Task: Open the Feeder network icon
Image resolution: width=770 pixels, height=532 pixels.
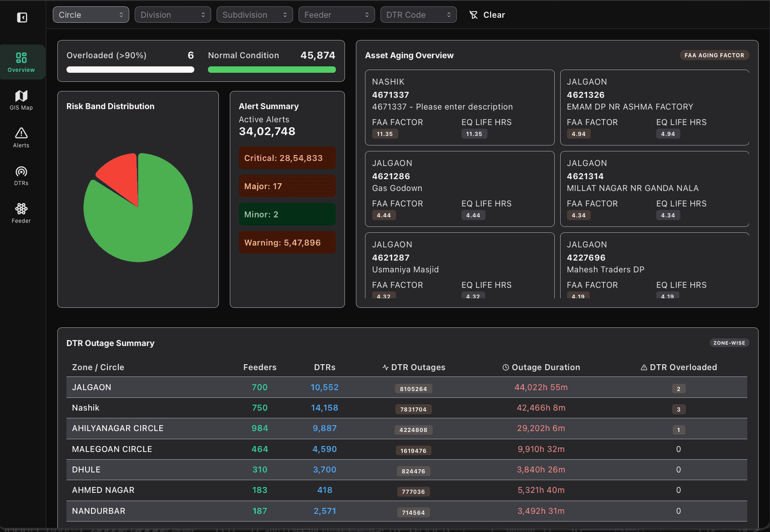Action: 21,209
